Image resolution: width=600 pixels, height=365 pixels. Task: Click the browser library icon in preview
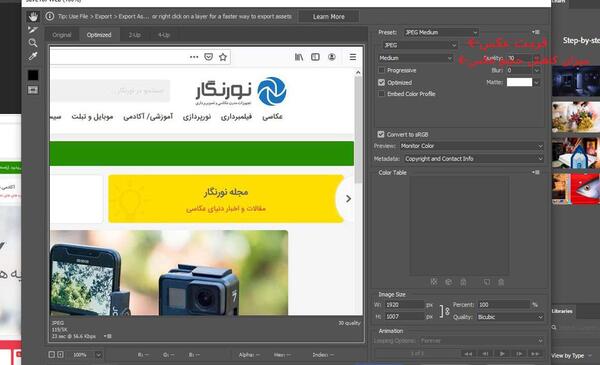(299, 57)
